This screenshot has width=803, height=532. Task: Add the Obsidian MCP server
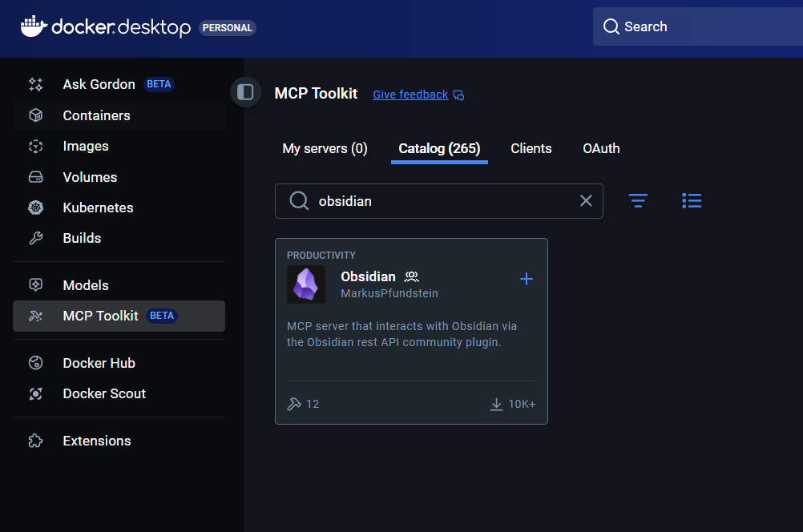[527, 279]
